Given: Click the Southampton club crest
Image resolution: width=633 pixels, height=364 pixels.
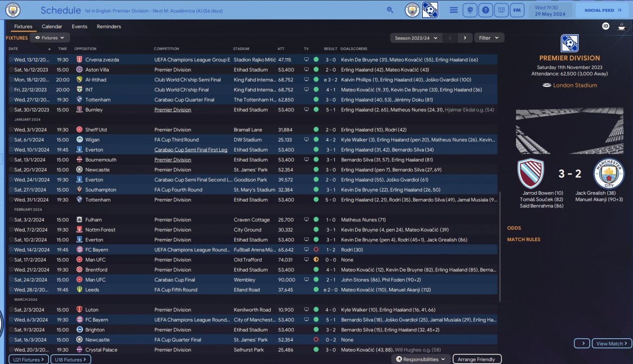Looking at the screenshot, I should click(79, 190).
